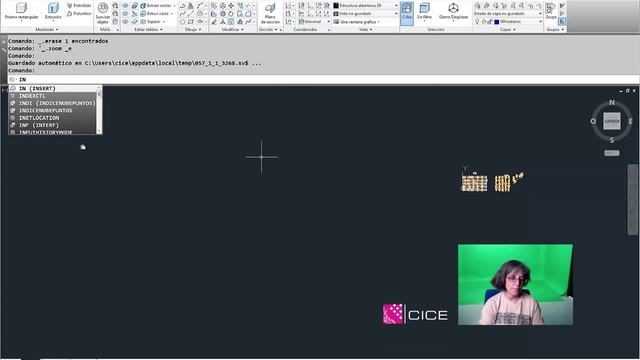
Task: Pick the standalone INDICENUBEPUNTOS command entry
Action: [x=52, y=111]
